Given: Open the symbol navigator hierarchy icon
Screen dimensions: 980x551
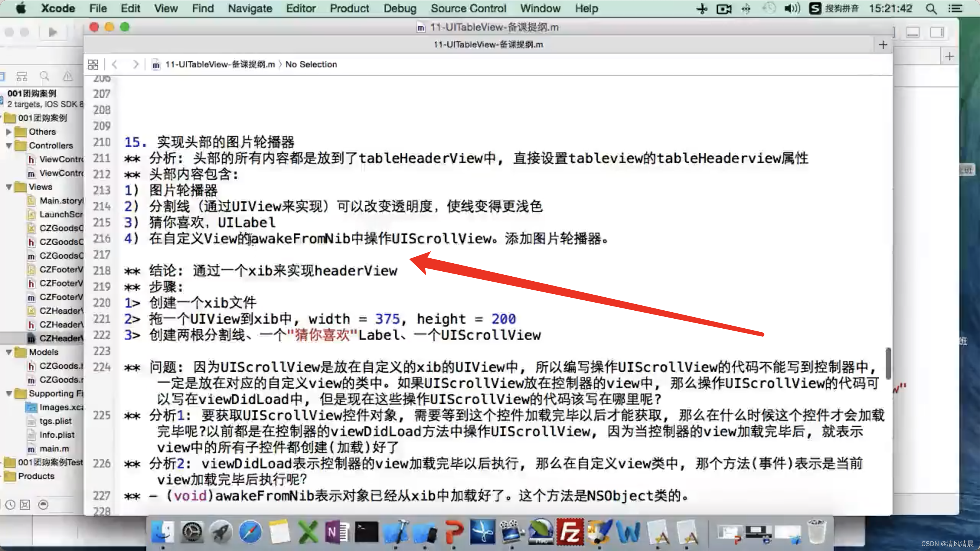Looking at the screenshot, I should point(22,77).
